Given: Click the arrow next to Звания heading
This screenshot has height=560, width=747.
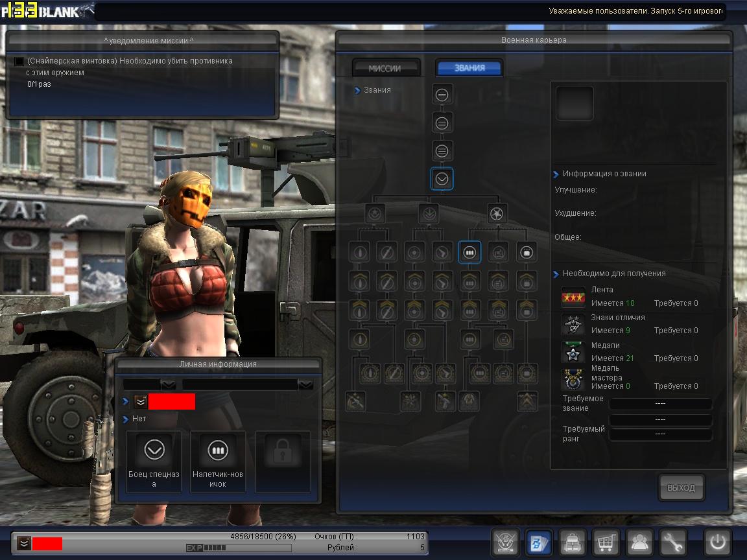Looking at the screenshot, I should tap(357, 91).
